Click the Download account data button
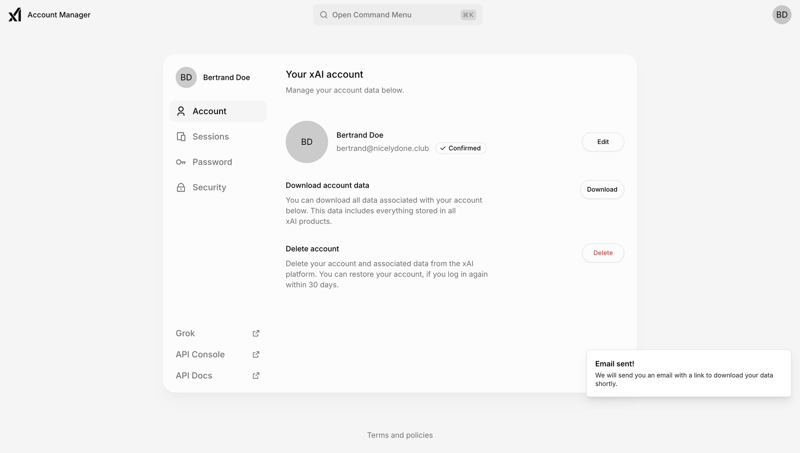This screenshot has height=453, width=800. pyautogui.click(x=602, y=189)
